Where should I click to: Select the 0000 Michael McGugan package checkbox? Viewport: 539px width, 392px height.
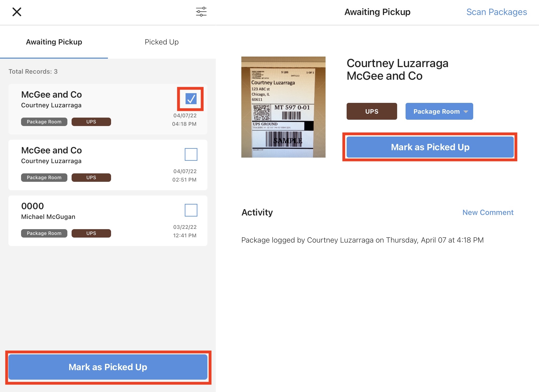click(191, 210)
